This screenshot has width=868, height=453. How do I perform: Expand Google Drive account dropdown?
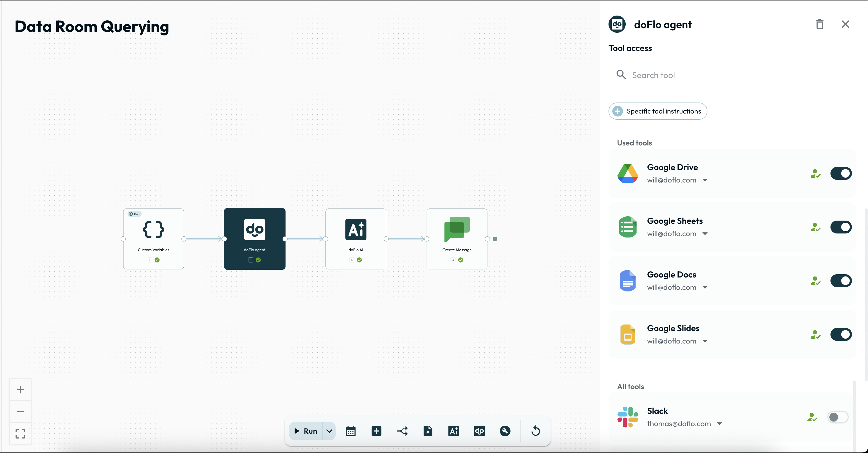[705, 180]
